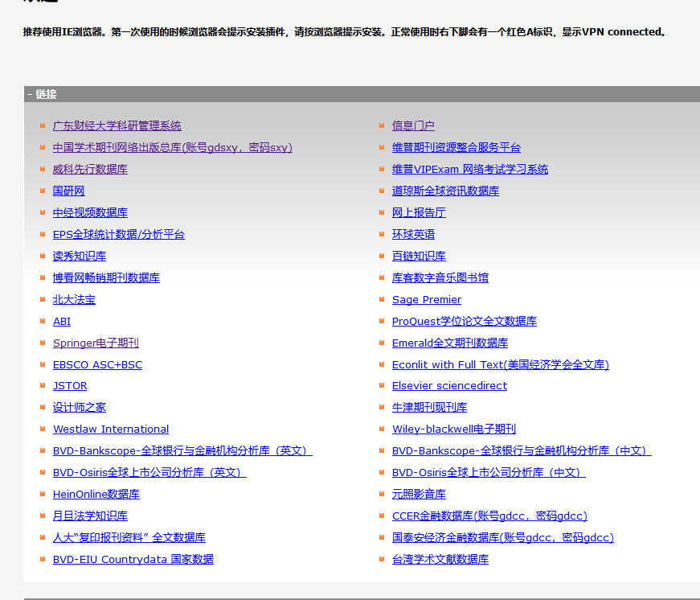Open 国泰安经济金融数据库 link
Image resolution: width=700 pixels, height=600 pixels.
(x=502, y=537)
